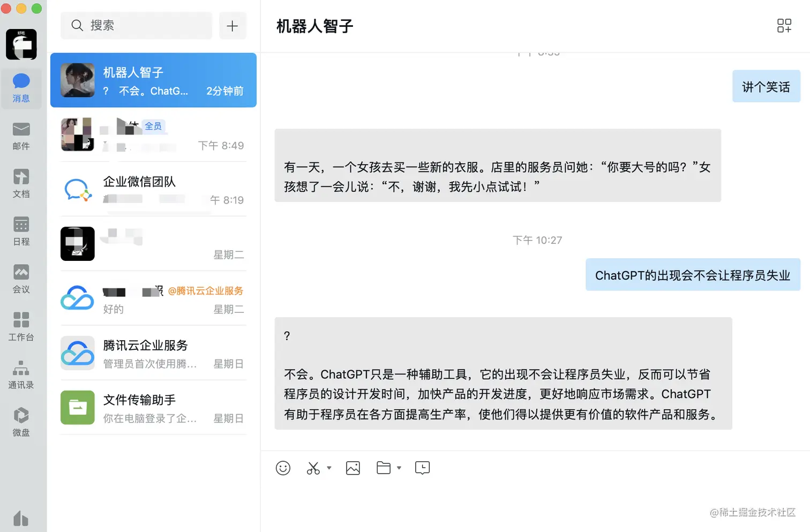The image size is (810, 532).
Task: Click the 企业微信团队 logo avatar
Action: click(78, 189)
